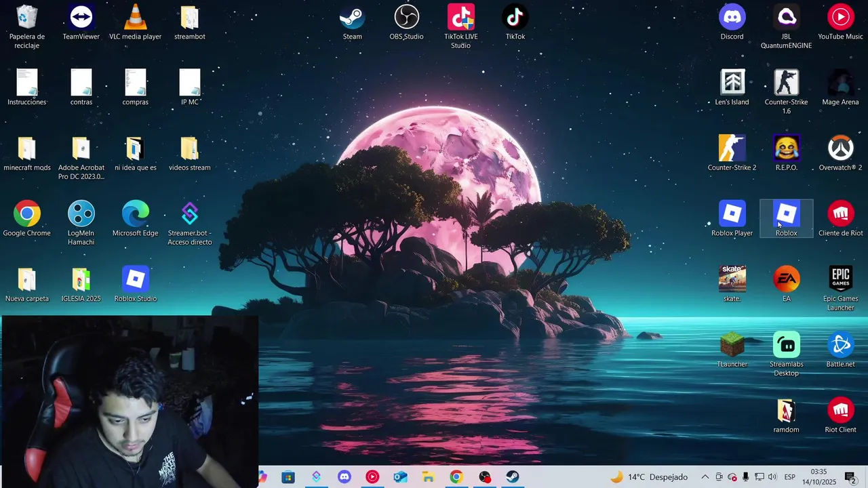
Task: Launch Roblox Player shortcut
Action: (732, 219)
